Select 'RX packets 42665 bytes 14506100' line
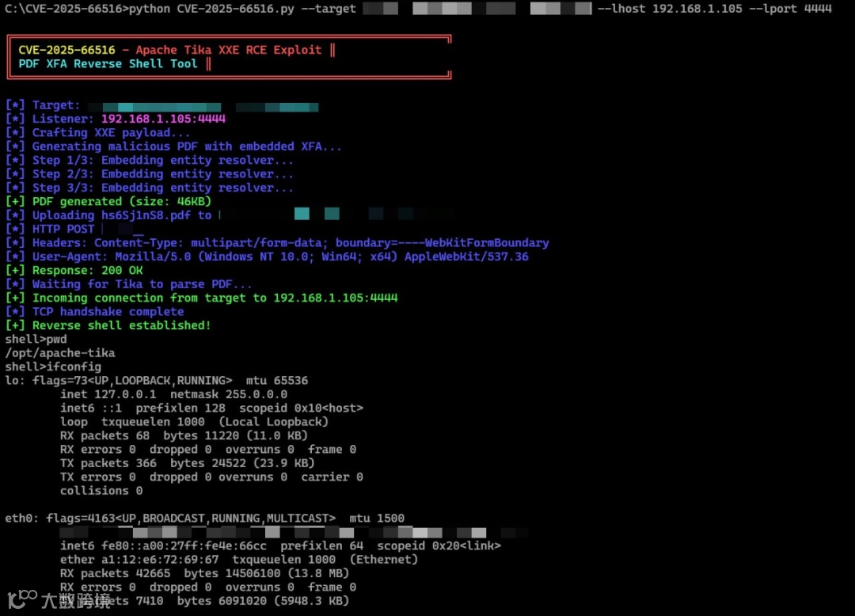This screenshot has height=616, width=855. (x=204, y=573)
